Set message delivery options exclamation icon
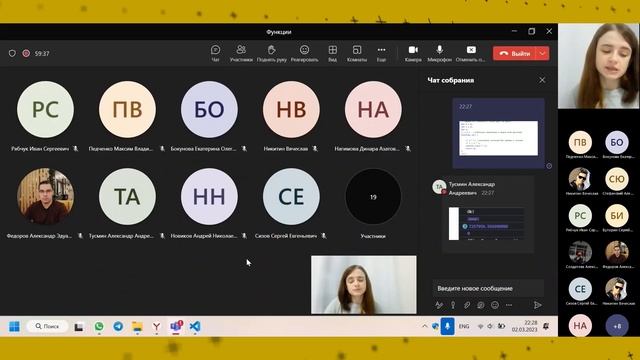 (453, 305)
